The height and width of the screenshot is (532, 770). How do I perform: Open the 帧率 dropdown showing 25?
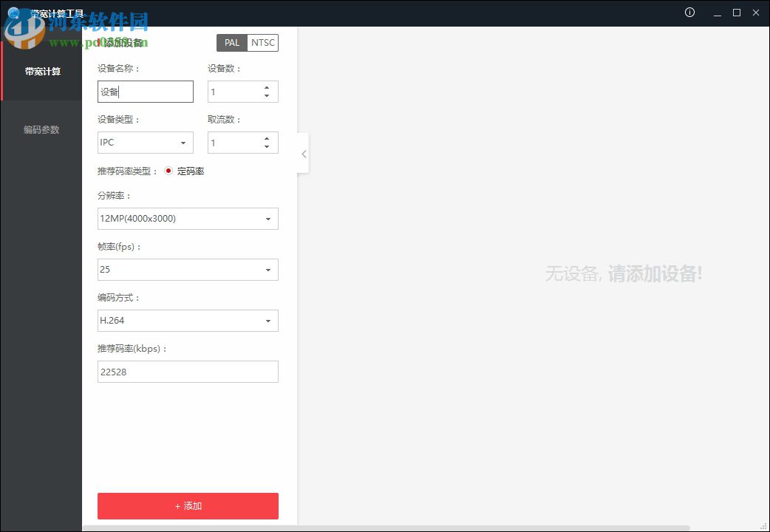pos(188,270)
